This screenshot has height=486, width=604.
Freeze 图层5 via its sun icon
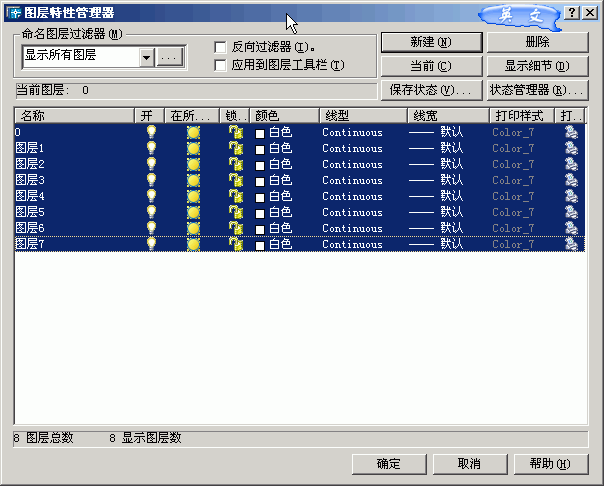193,213
